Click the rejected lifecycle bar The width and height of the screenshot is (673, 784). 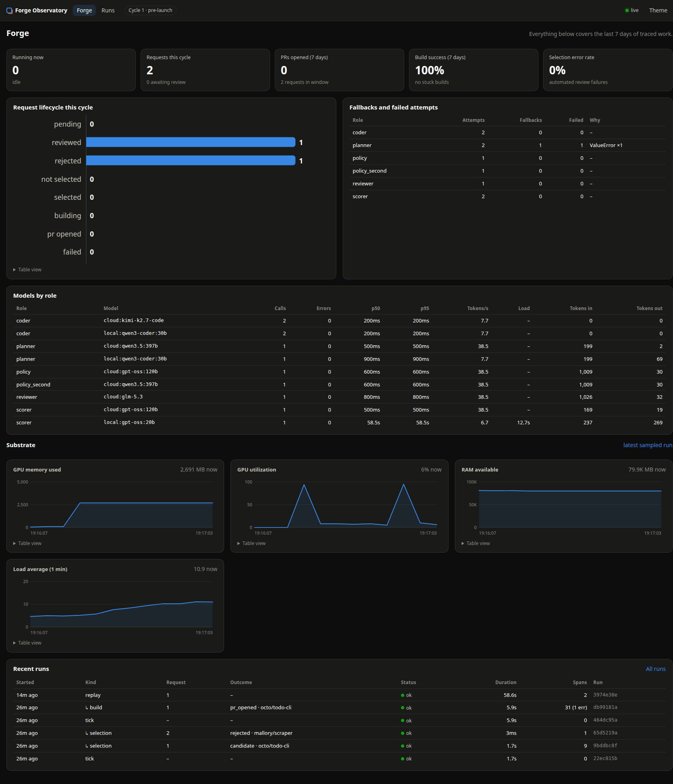click(191, 161)
